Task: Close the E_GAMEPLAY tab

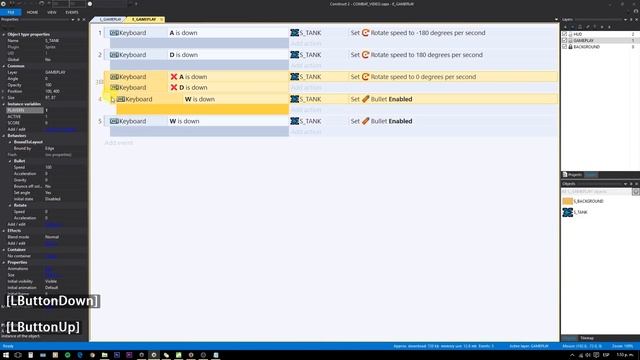Action: [x=162, y=20]
